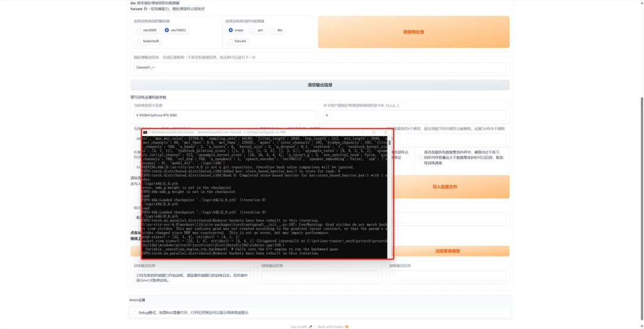Open the Use via API footer link
Viewport: 644px width, 329px height.
coord(301,327)
